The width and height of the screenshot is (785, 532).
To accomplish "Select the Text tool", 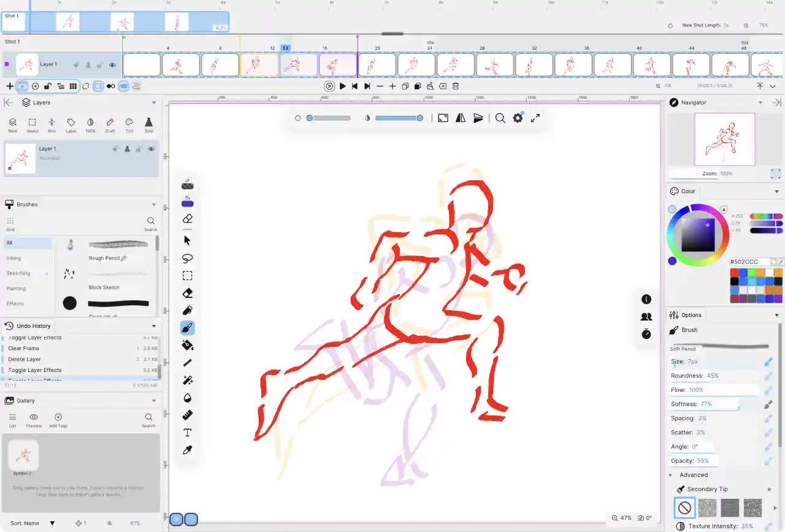I will 188,433.
